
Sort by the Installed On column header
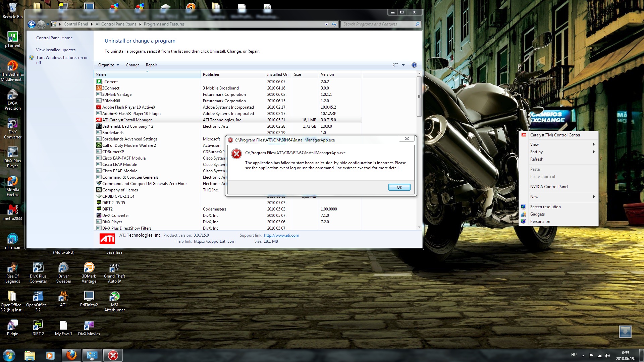(278, 74)
